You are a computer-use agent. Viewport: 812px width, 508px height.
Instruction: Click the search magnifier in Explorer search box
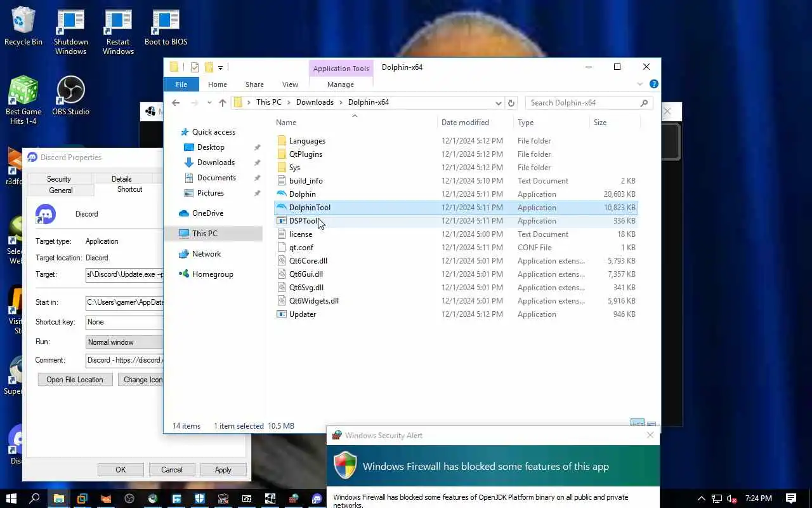tap(644, 103)
